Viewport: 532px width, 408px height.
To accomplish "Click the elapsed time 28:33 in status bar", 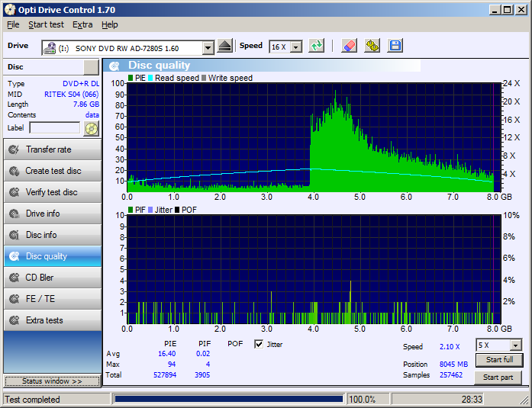I will (472, 400).
